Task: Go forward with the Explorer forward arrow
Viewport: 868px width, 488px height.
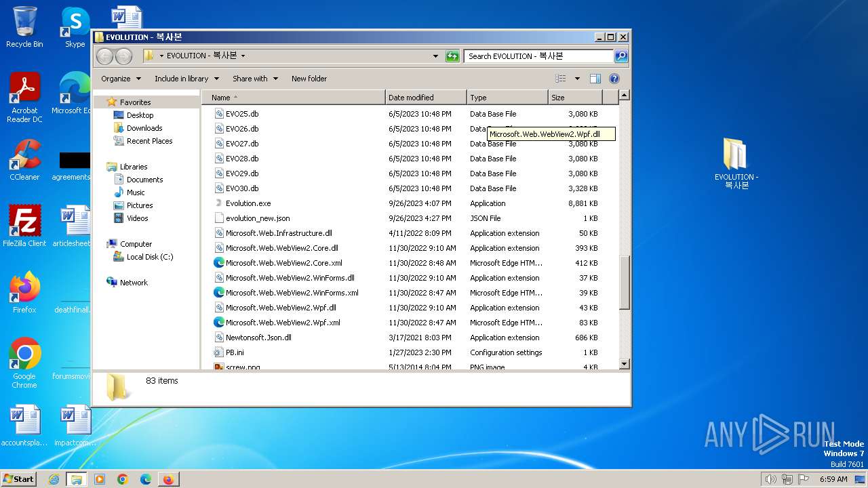Action: coord(123,56)
